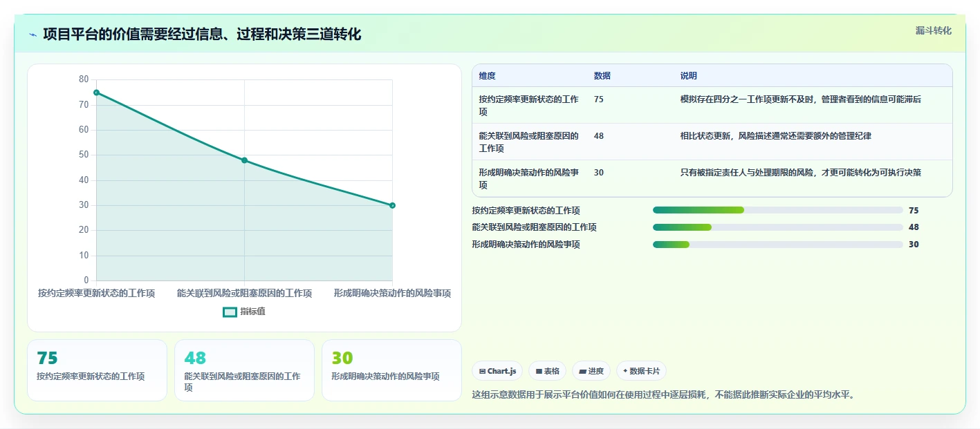980x429 pixels.
Task: Click progress label 形成明确决策动作的风险事项
Action: [526, 245]
